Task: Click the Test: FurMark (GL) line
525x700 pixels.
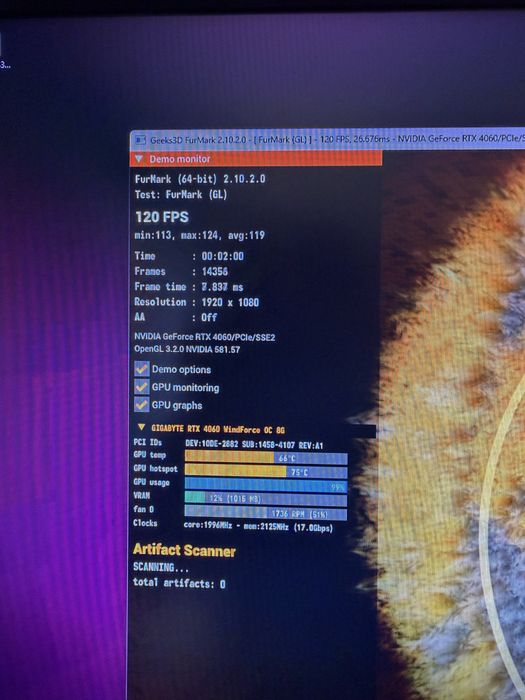Action: click(181, 195)
